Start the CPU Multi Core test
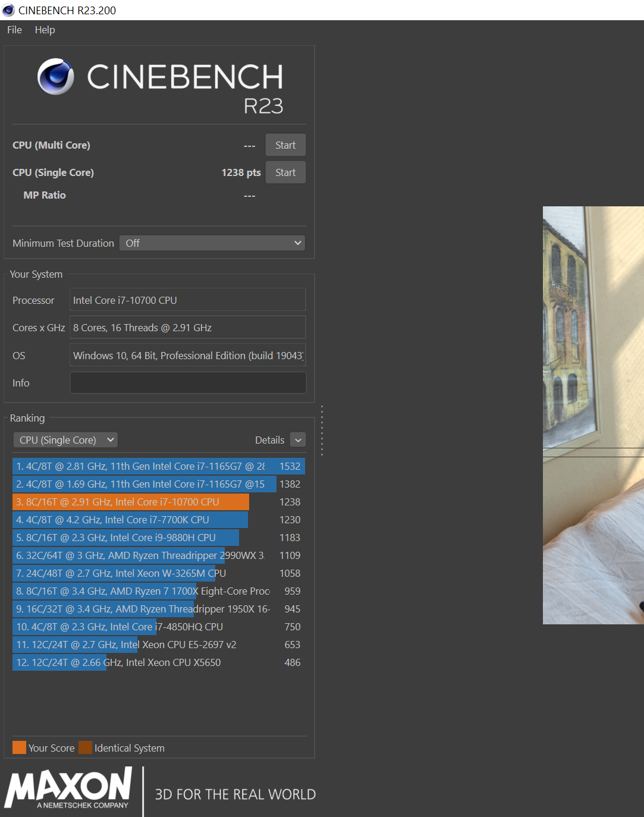 click(285, 145)
